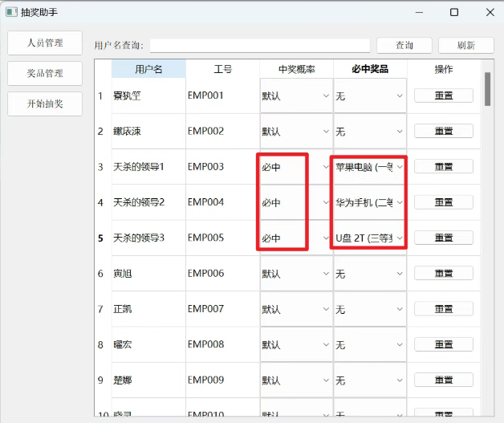Minimize the 抽奖助手 window
504x423 pixels.
[418, 12]
